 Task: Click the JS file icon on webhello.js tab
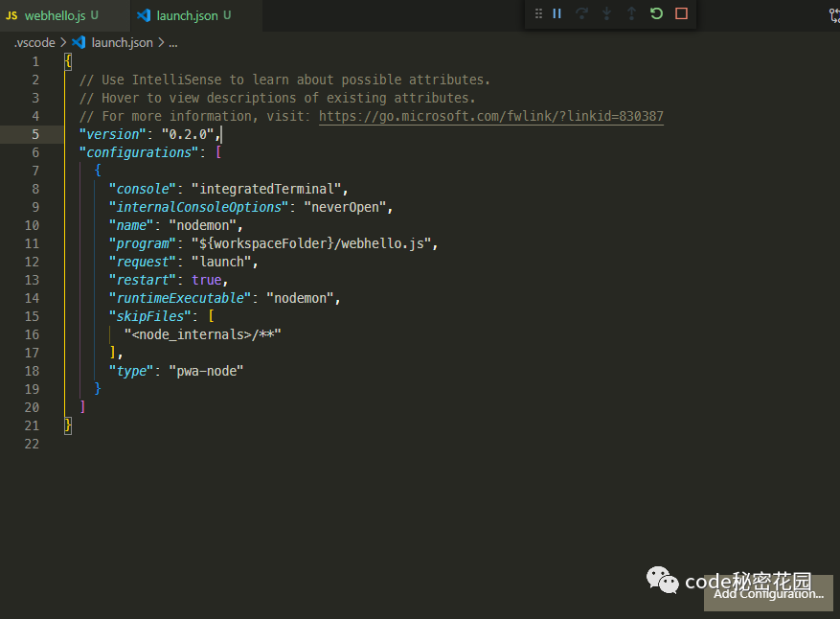pyautogui.click(x=11, y=15)
